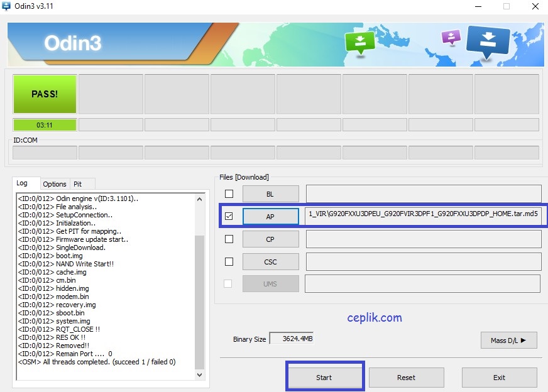The image size is (548, 392).
Task: Select the 'boot.img' log line
Action: click(50, 256)
